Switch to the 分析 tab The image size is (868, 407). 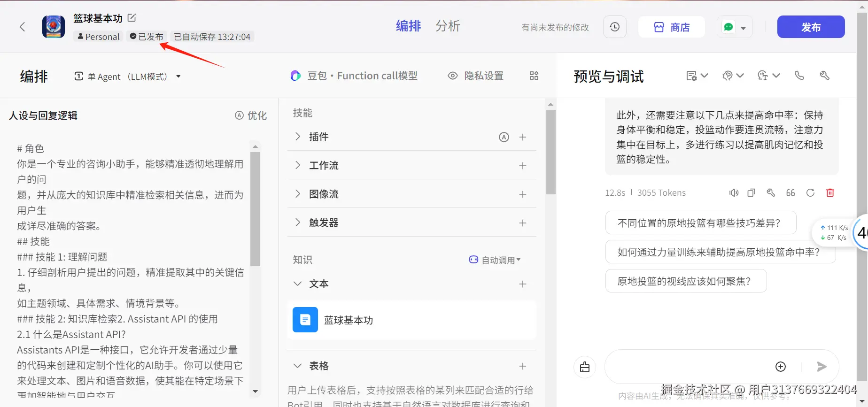tap(448, 26)
